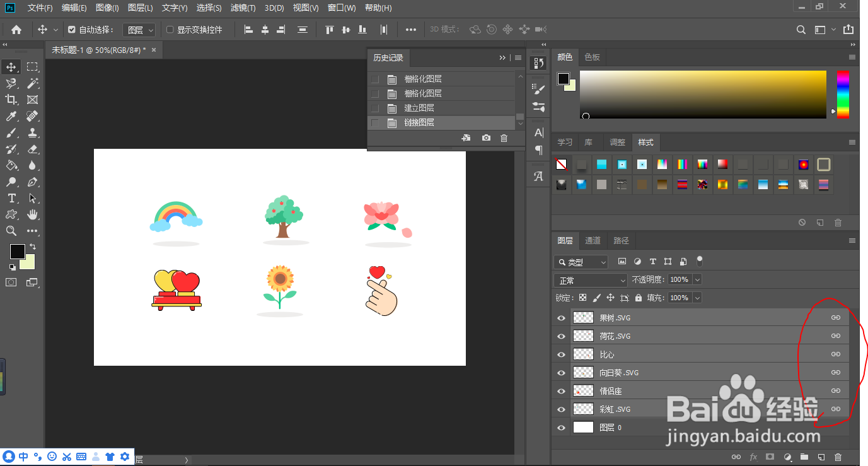868x466 pixels.
Task: Open the 滤镜(T) menu
Action: tap(243, 8)
